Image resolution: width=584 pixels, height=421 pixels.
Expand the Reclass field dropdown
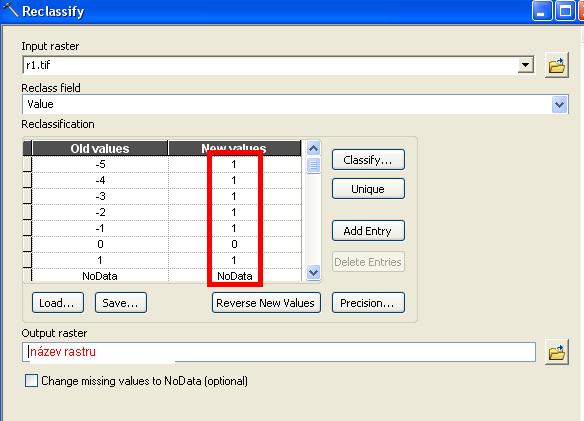tap(559, 104)
